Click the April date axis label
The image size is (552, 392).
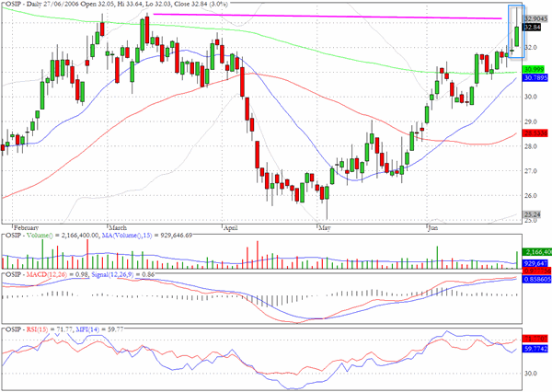click(x=231, y=227)
